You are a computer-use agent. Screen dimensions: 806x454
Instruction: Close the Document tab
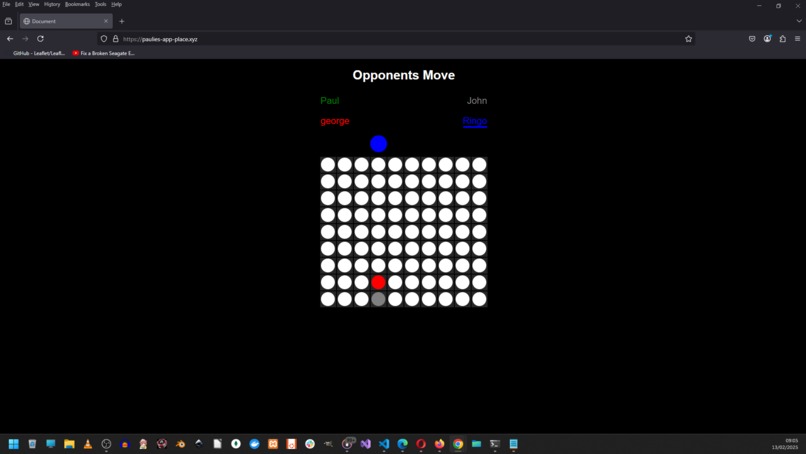pos(106,21)
